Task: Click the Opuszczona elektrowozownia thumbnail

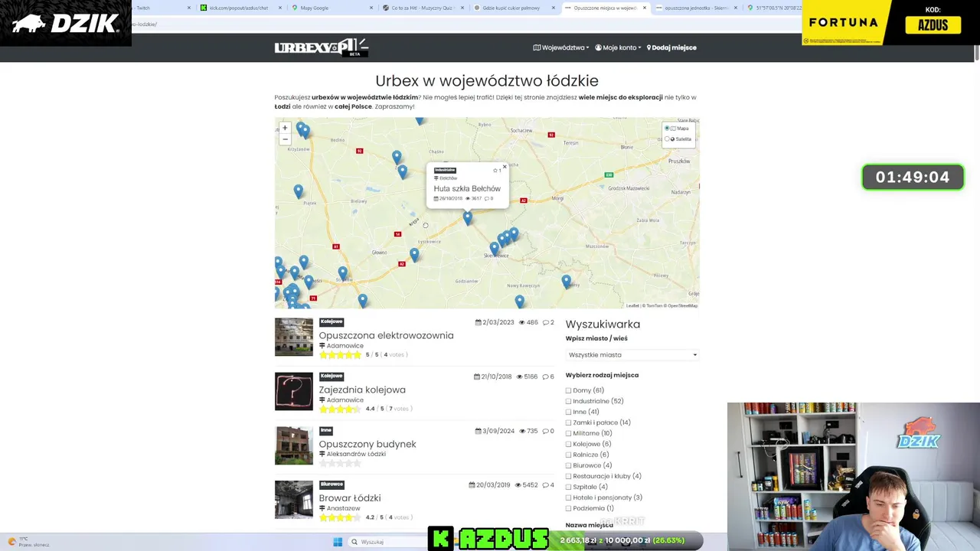Action: pos(294,337)
